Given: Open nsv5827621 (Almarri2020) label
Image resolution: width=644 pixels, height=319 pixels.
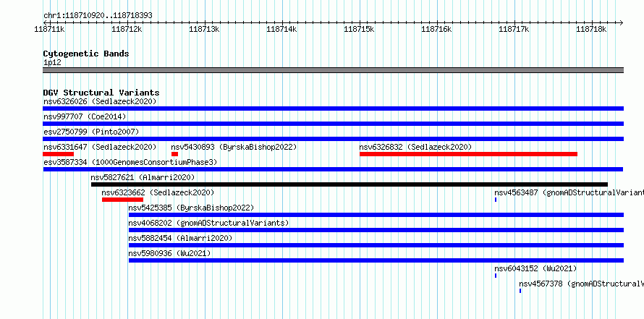Looking at the screenshot, I should pyautogui.click(x=143, y=177).
